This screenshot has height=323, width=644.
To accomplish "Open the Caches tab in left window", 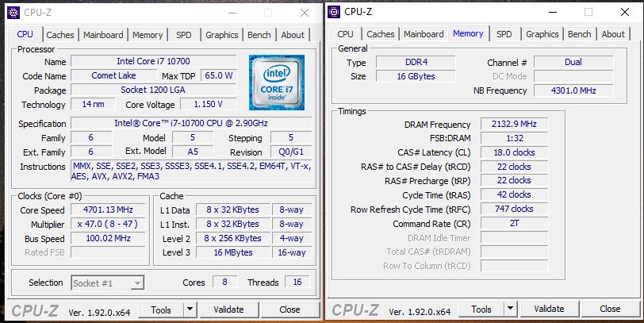I will (60, 35).
